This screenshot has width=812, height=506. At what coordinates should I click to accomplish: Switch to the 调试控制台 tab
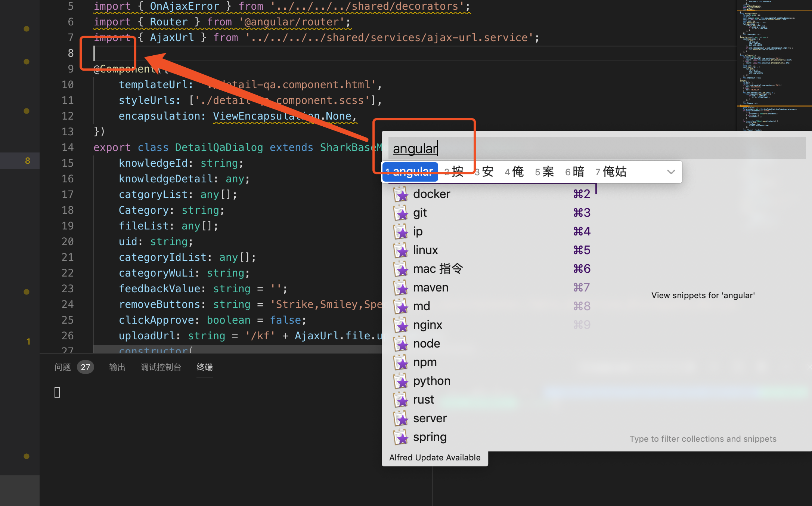coord(161,367)
